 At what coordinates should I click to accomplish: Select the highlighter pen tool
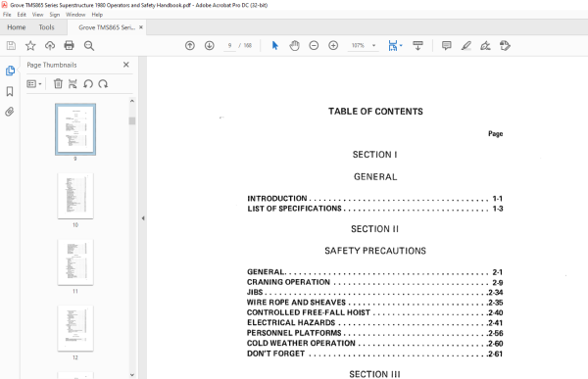[465, 46]
